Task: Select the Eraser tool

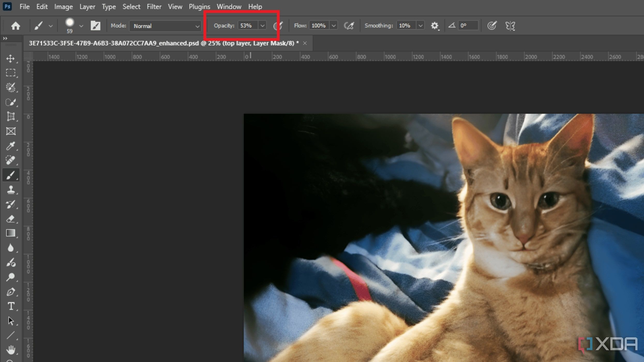Action: tap(11, 219)
